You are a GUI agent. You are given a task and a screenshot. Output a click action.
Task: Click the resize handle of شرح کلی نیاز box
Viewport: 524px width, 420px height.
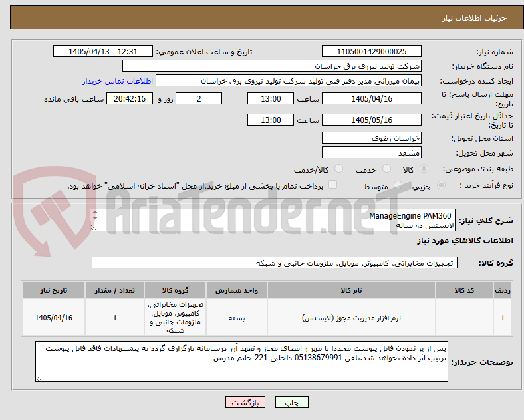coord(94,227)
